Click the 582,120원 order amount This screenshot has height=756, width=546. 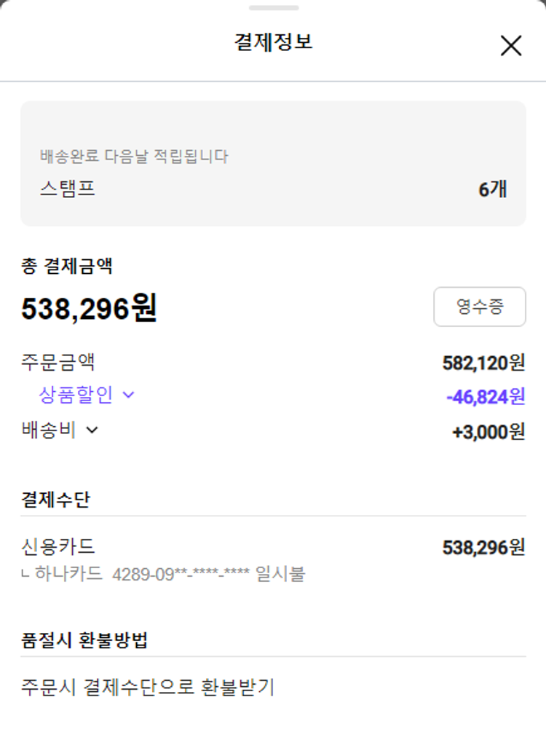[483, 362]
